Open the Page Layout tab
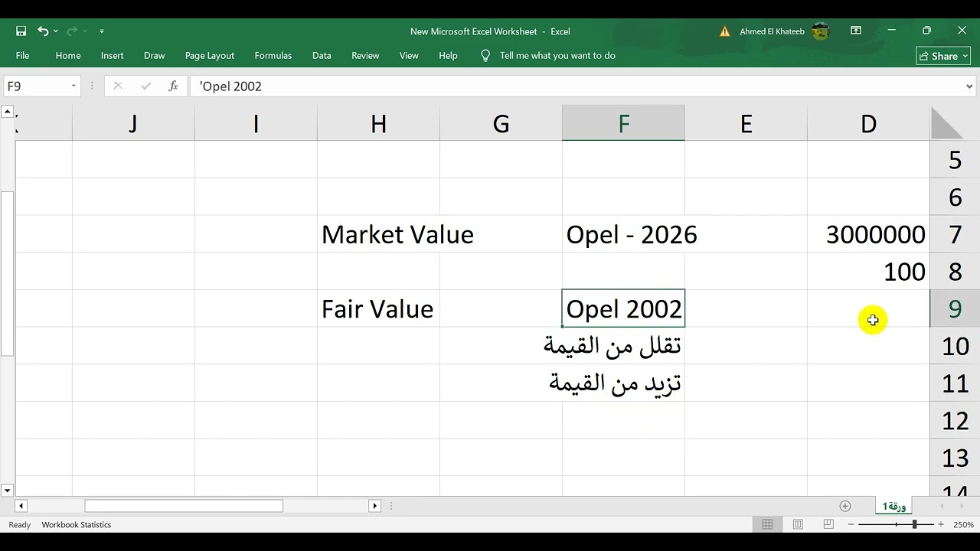This screenshot has width=980, height=551. coord(210,56)
